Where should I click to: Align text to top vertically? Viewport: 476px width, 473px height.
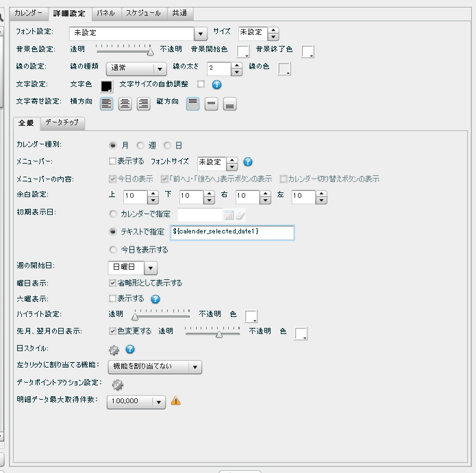click(192, 104)
